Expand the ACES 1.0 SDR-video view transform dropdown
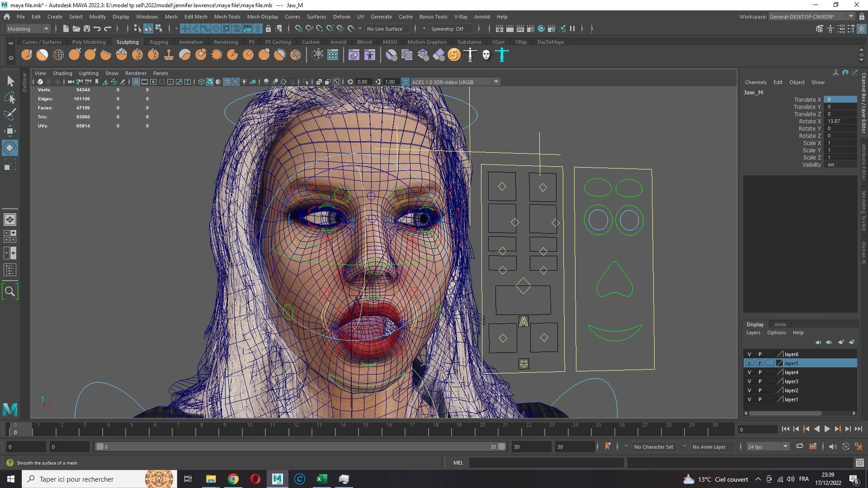The width and height of the screenshot is (868, 488). click(x=496, y=82)
